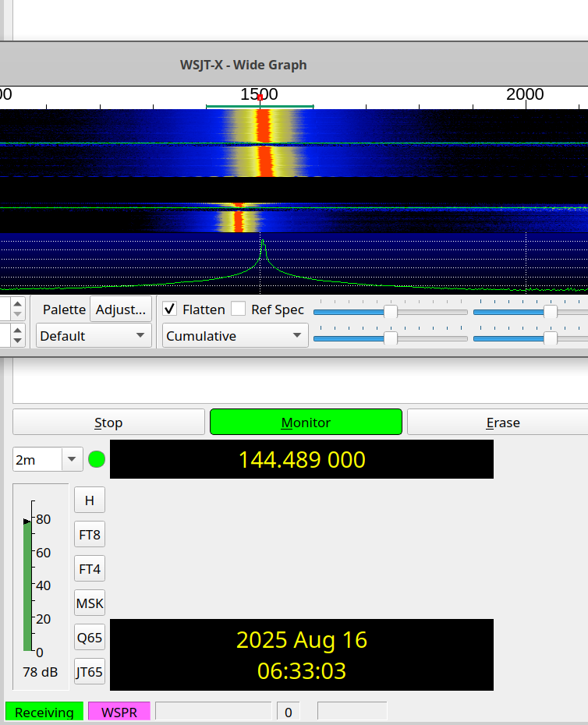Open palette Adjust... dialog
Viewport: 588px width, 725px height.
tap(121, 309)
